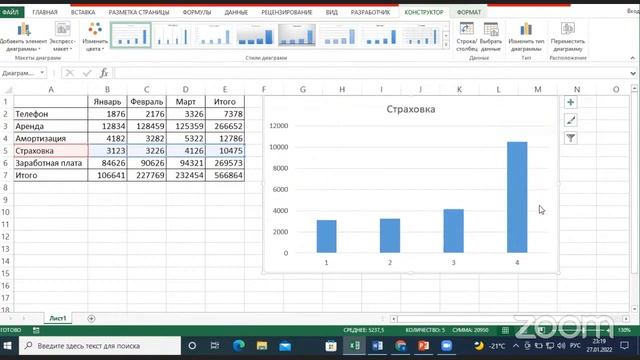Select cell with total 566864
This screenshot has height=360, width=640.
click(x=225, y=175)
